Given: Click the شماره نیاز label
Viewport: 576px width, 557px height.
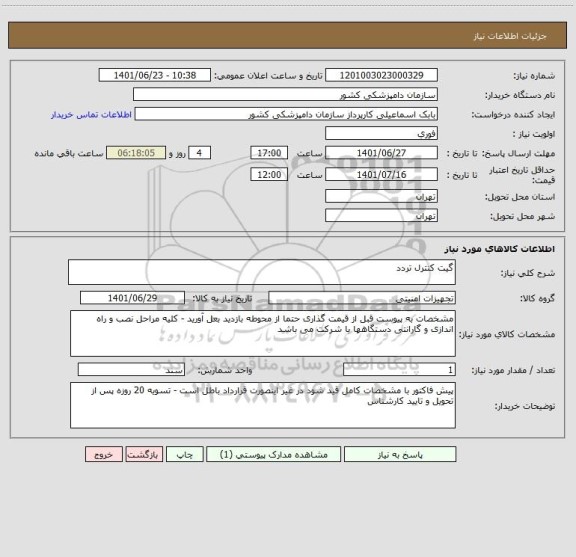Looking at the screenshot, I should [534, 76].
